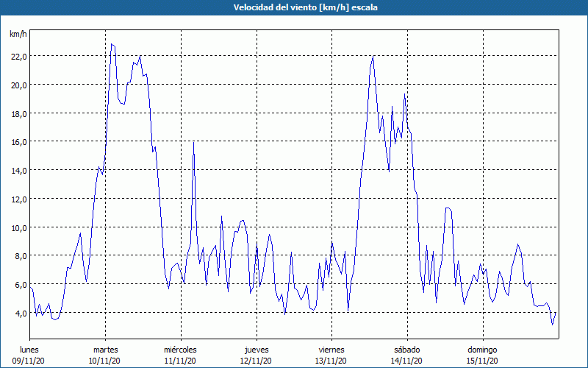588x368 pixels.
Task: Select the 12,0 y-axis value
Action: tap(19, 199)
